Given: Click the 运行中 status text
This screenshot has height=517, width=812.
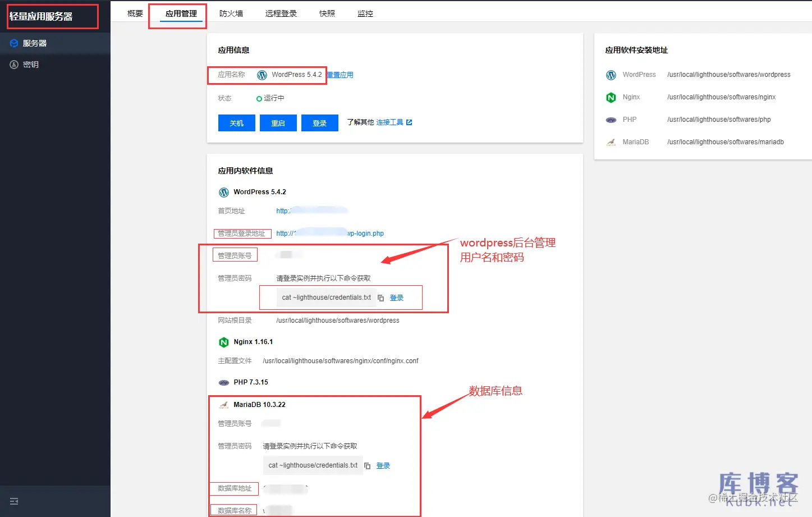Looking at the screenshot, I should click(274, 98).
